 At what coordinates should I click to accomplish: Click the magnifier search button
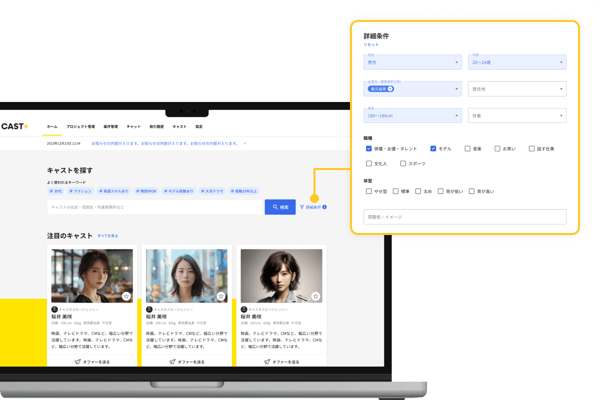[x=279, y=207]
